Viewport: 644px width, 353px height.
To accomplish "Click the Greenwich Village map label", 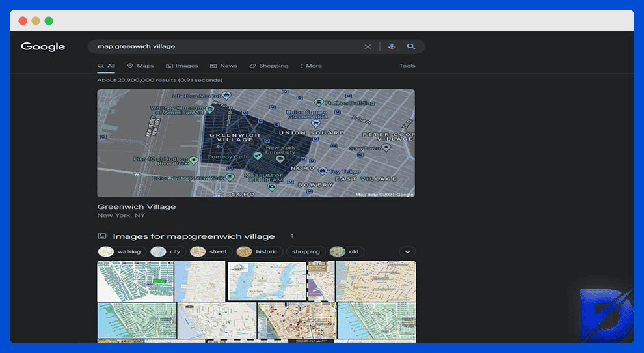I will 235,137.
